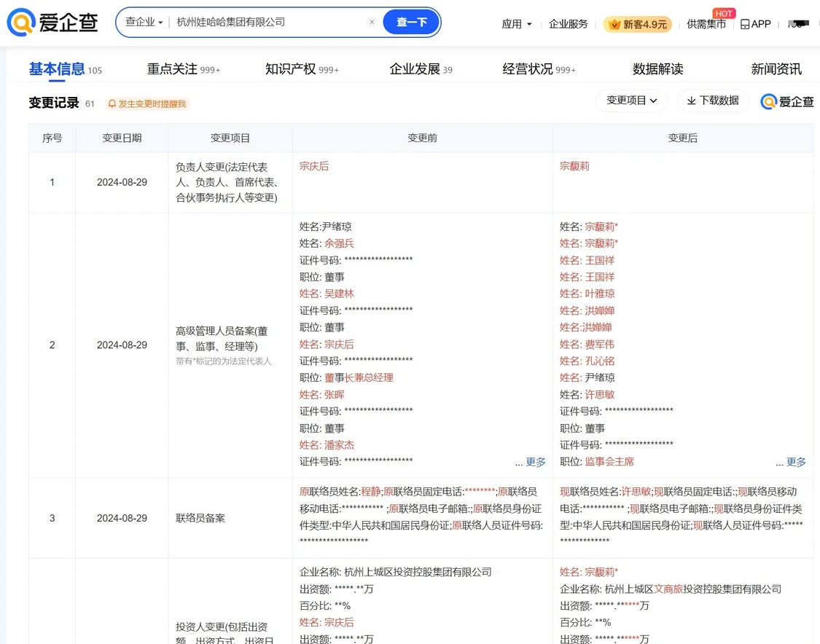Click 潘家杰 name in 变更前 list
The height and width of the screenshot is (644, 820).
339,445
